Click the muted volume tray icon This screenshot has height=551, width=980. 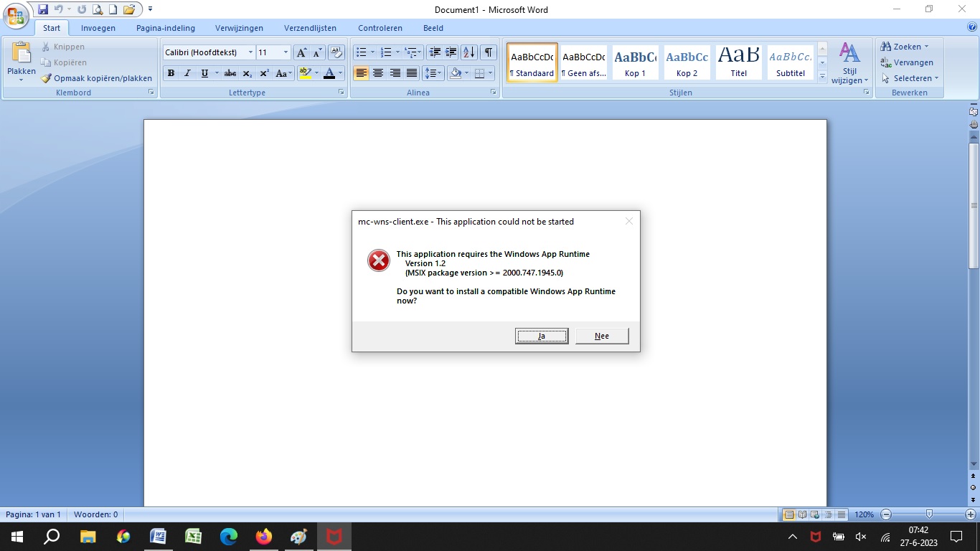click(x=861, y=537)
